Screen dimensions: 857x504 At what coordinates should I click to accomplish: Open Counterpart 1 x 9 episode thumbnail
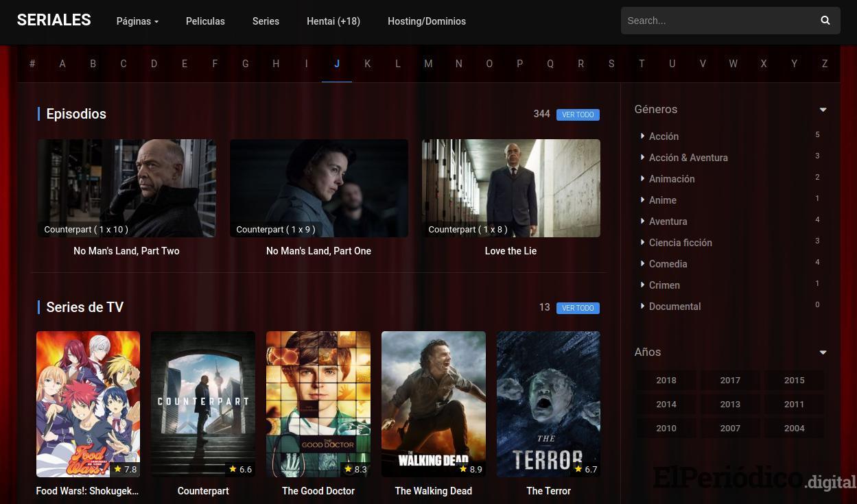pos(319,188)
